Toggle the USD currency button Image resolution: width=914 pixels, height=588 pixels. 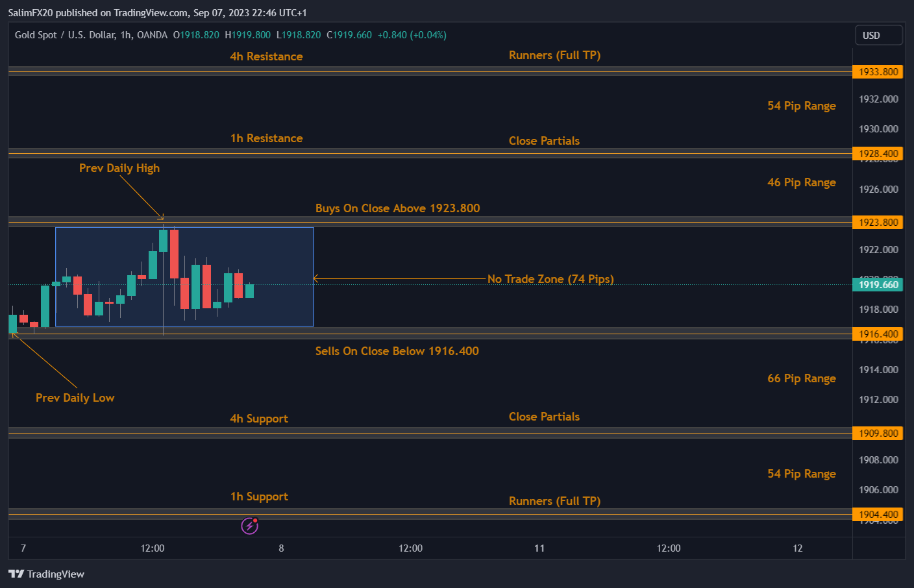(879, 35)
